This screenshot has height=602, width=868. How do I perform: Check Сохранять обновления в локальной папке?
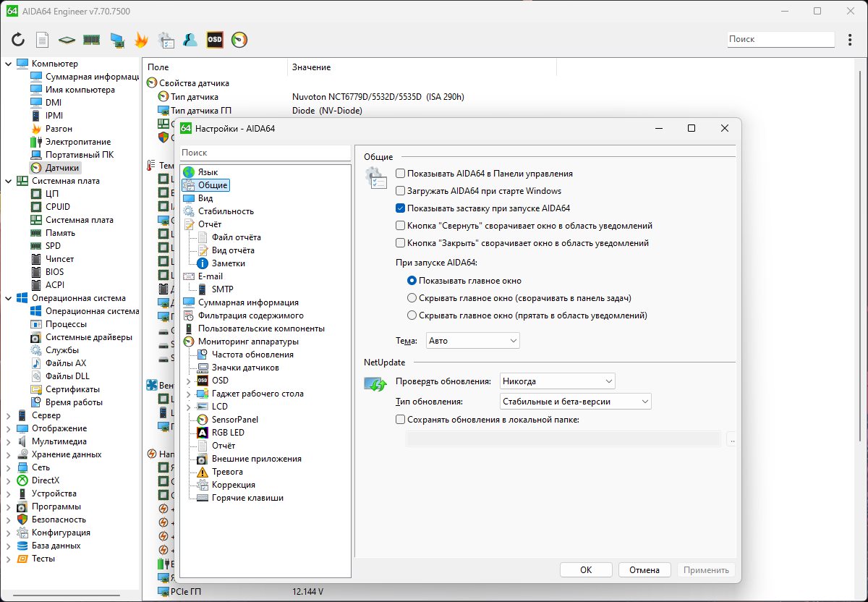[x=400, y=420]
